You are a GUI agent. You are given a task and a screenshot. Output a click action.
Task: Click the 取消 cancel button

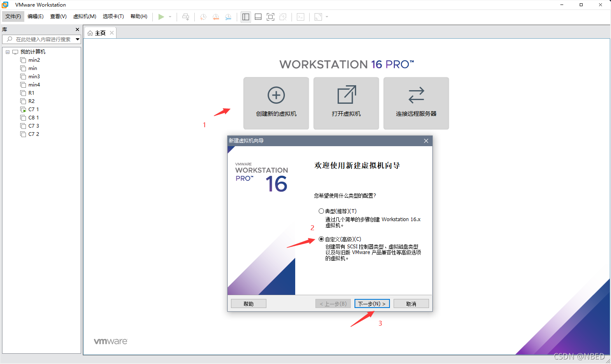(411, 303)
